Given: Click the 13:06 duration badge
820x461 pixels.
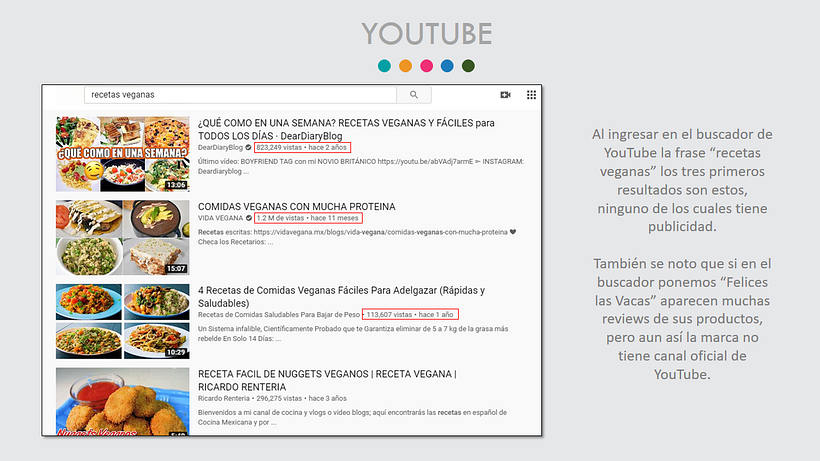Looking at the screenshot, I should (176, 185).
